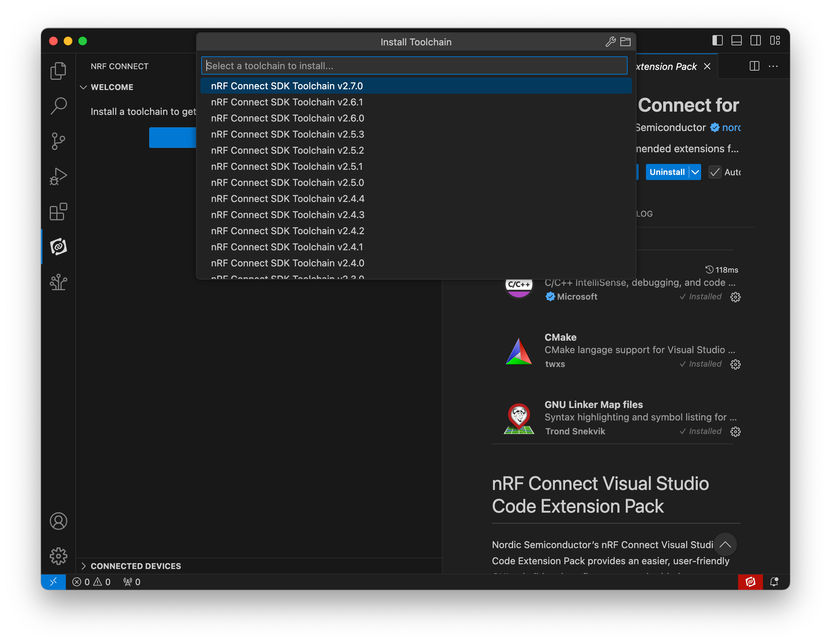Screen dimensions: 831x644
Task: Select nRF Connect SDK Toolchain v2.5.3
Action: tap(416, 134)
